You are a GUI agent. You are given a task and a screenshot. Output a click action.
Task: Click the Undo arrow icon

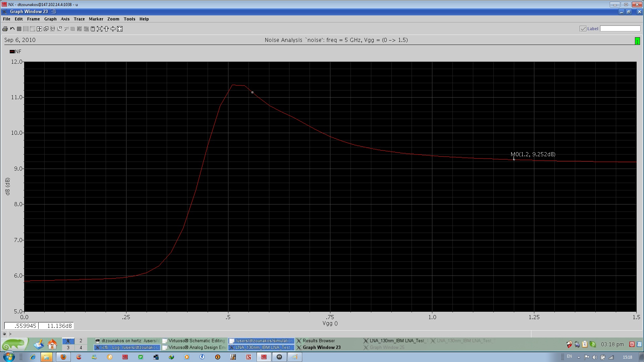pos(12,29)
